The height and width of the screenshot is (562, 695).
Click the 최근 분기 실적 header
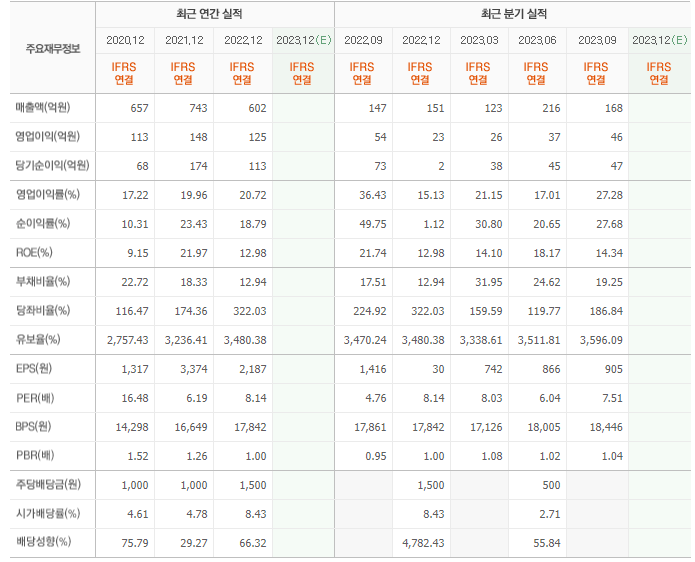[x=514, y=14]
